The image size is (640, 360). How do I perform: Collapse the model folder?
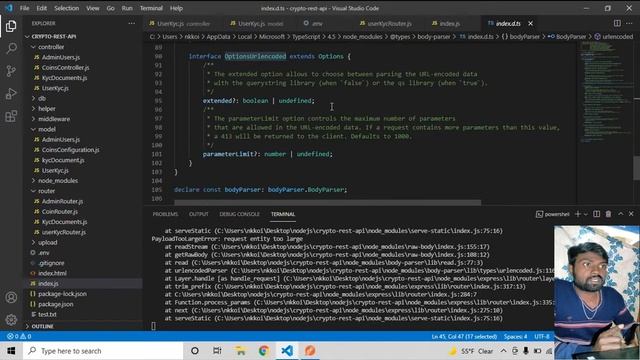[47, 129]
